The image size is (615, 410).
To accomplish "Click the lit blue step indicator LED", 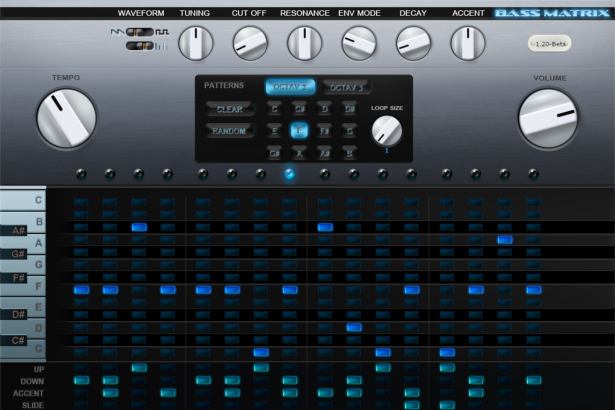I will point(290,174).
